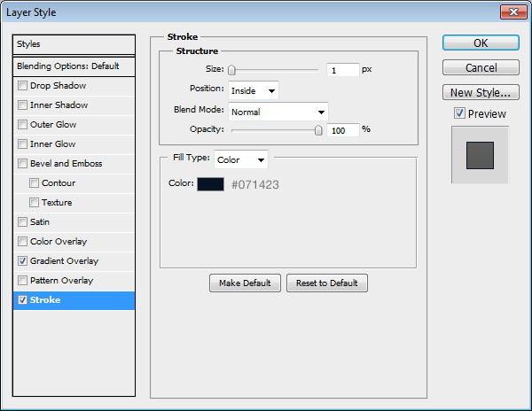Select the Inner Glow label row
Viewport: 532px width, 411px height.
tap(52, 144)
